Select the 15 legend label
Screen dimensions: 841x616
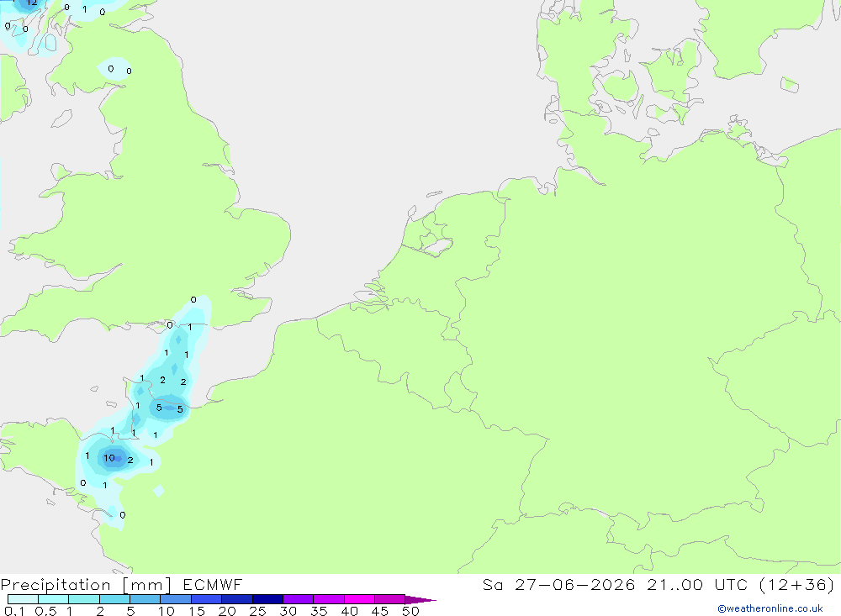[197, 611]
